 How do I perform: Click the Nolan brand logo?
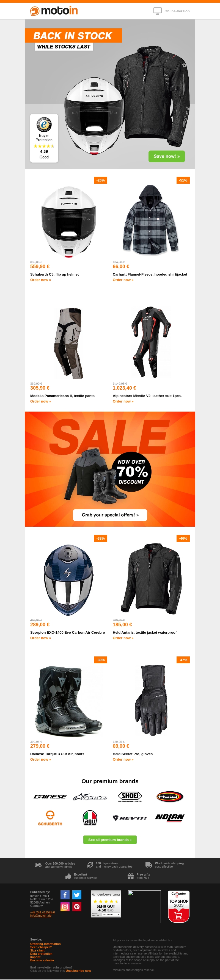(x=170, y=818)
